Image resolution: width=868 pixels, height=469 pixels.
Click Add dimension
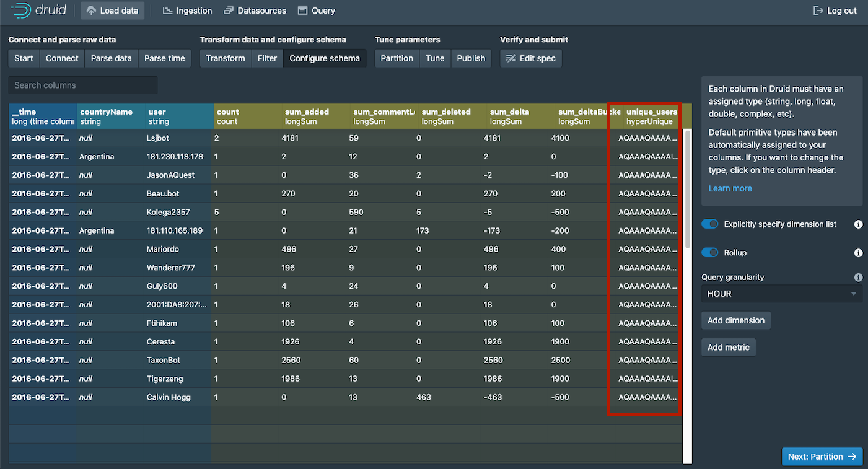(736, 320)
